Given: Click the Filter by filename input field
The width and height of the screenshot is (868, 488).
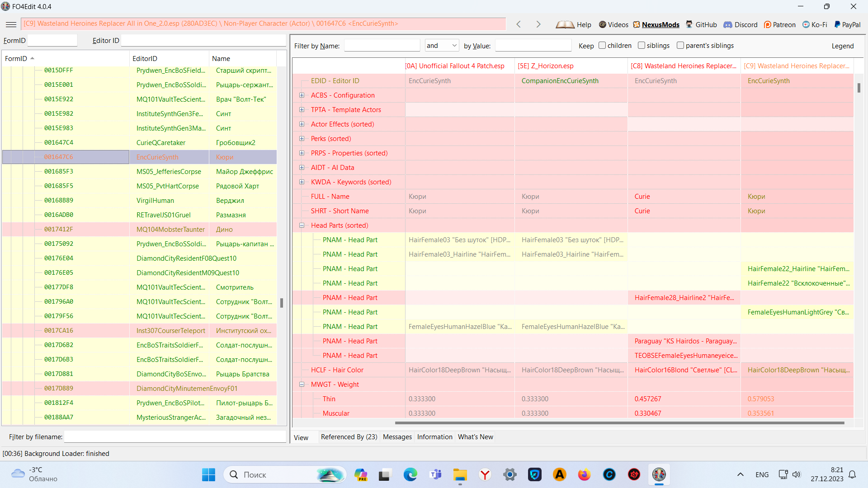Looking at the screenshot, I should (x=175, y=437).
